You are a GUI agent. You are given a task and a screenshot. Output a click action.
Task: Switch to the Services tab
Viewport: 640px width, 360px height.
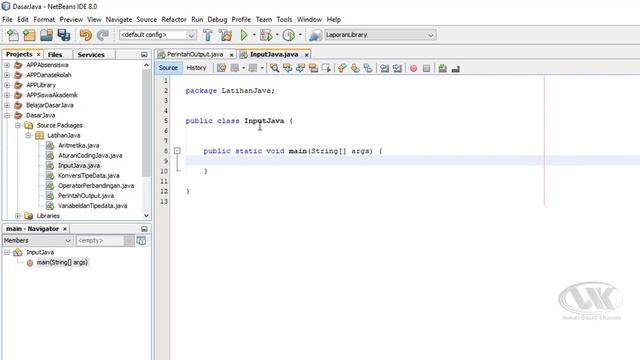tap(91, 54)
